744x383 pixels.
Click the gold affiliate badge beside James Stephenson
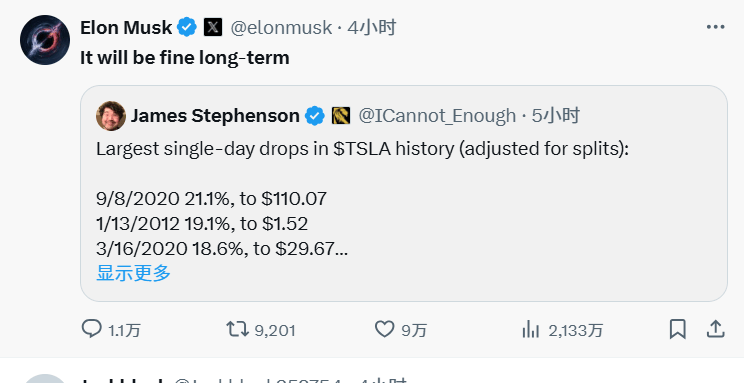(x=341, y=116)
